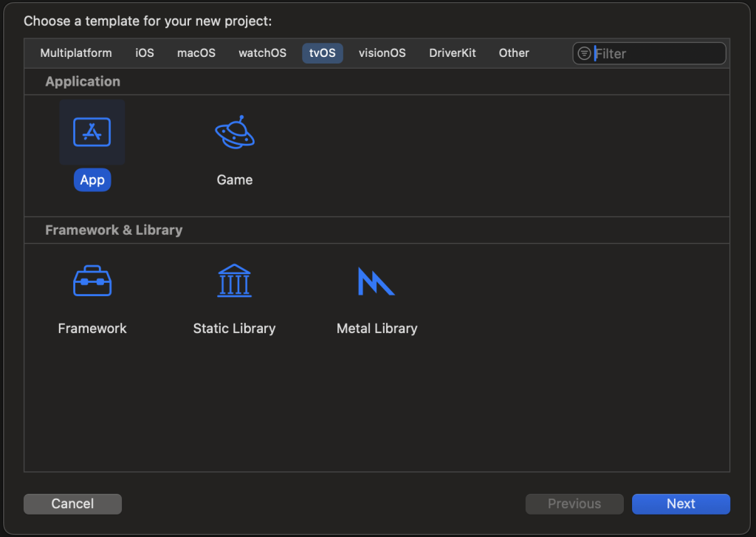Click the 'Static Library' text label
This screenshot has width=756, height=537.
234,329
